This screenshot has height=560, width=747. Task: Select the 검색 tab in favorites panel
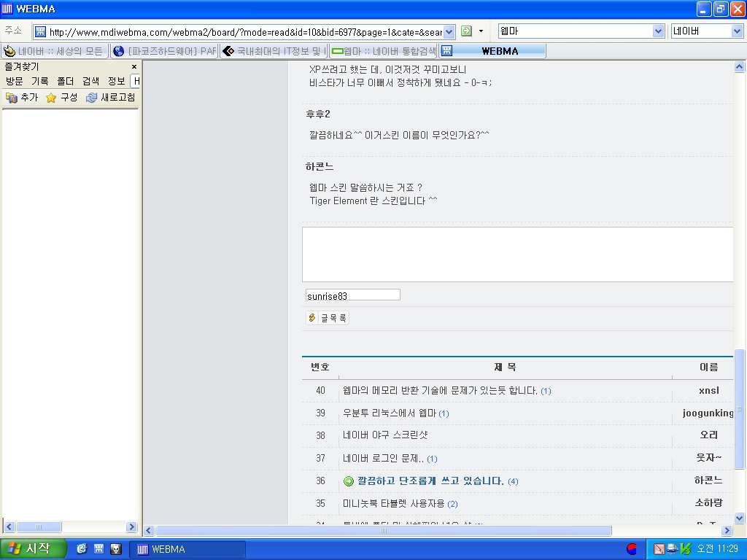point(90,81)
